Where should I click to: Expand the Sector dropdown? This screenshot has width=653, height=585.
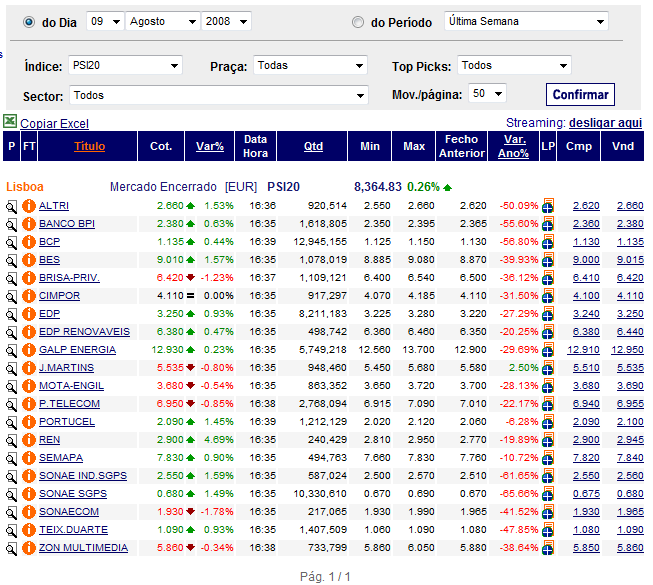click(x=218, y=96)
